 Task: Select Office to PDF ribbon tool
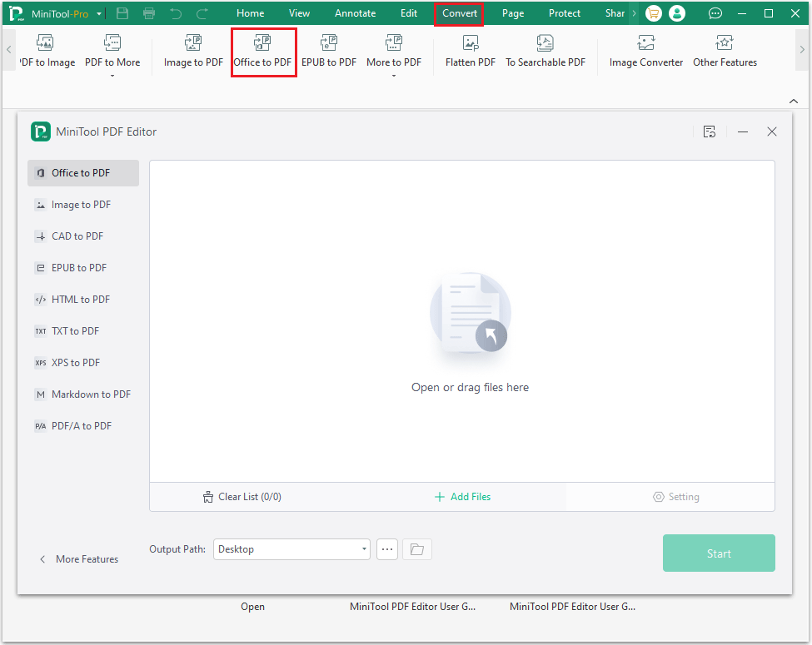(262, 51)
